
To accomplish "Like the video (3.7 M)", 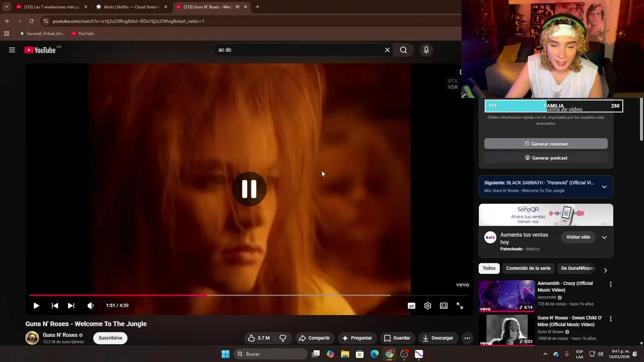I will 259,338.
